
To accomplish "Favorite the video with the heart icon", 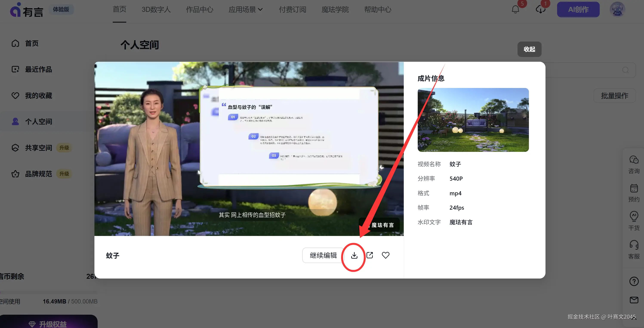I will 385,255.
